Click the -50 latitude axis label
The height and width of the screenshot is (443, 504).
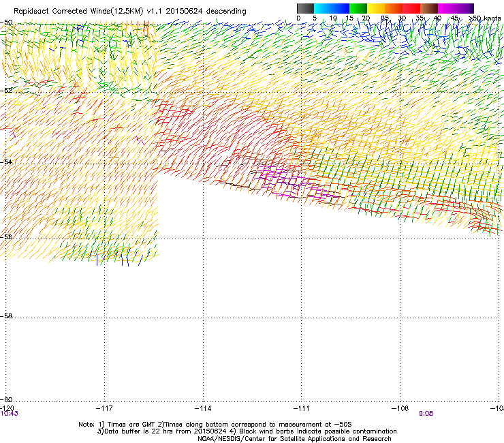[6, 22]
